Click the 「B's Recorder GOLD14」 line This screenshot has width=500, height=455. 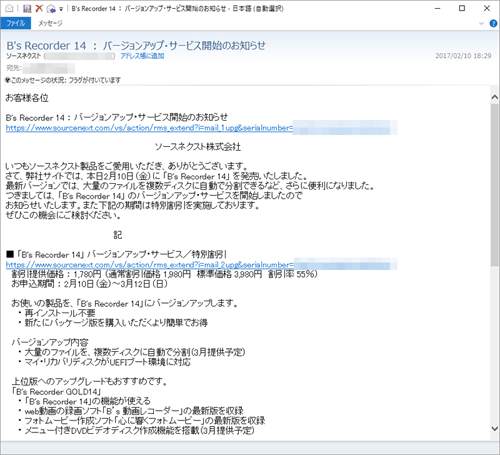(x=56, y=391)
